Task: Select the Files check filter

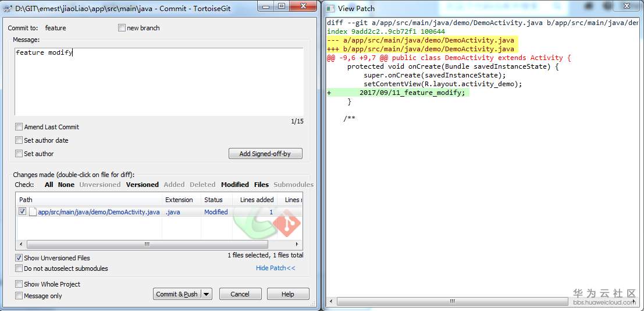Action: coord(261,185)
